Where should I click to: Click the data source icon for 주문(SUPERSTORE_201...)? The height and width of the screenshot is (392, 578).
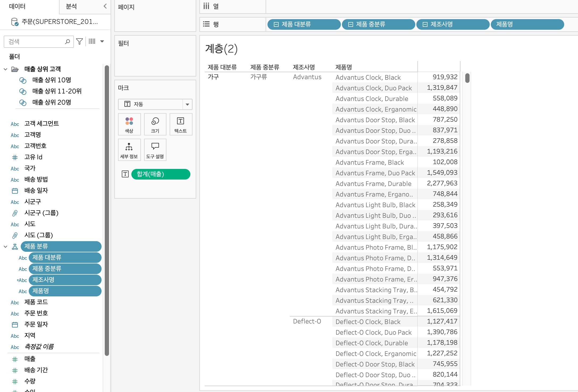click(15, 22)
